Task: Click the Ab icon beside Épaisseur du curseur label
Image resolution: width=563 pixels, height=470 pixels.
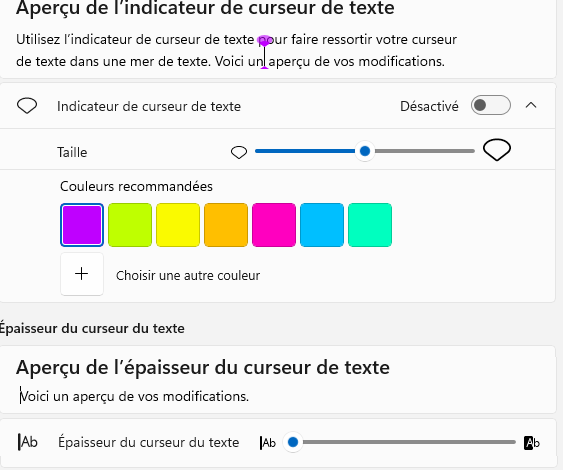Action: coord(28,442)
